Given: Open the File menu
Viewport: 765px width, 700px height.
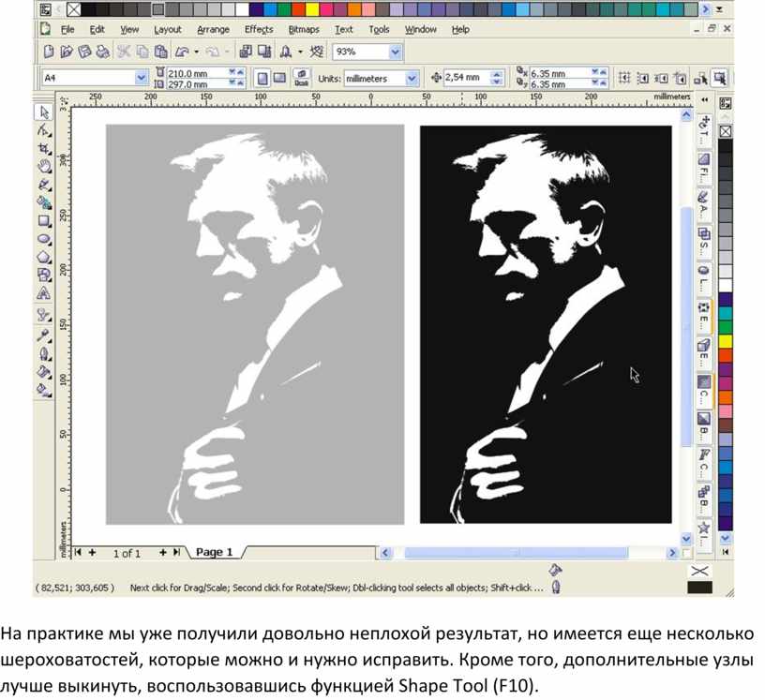Looking at the screenshot, I should click(67, 29).
